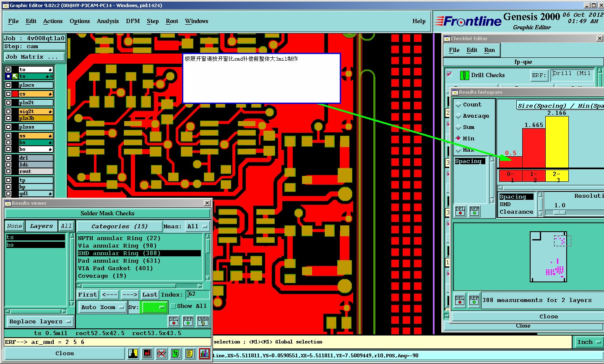Click the First result button

88,295
